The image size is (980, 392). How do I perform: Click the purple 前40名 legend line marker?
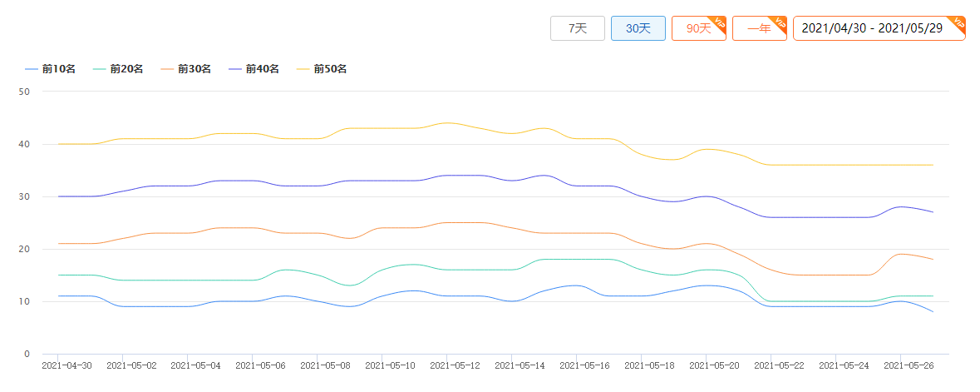(236, 69)
